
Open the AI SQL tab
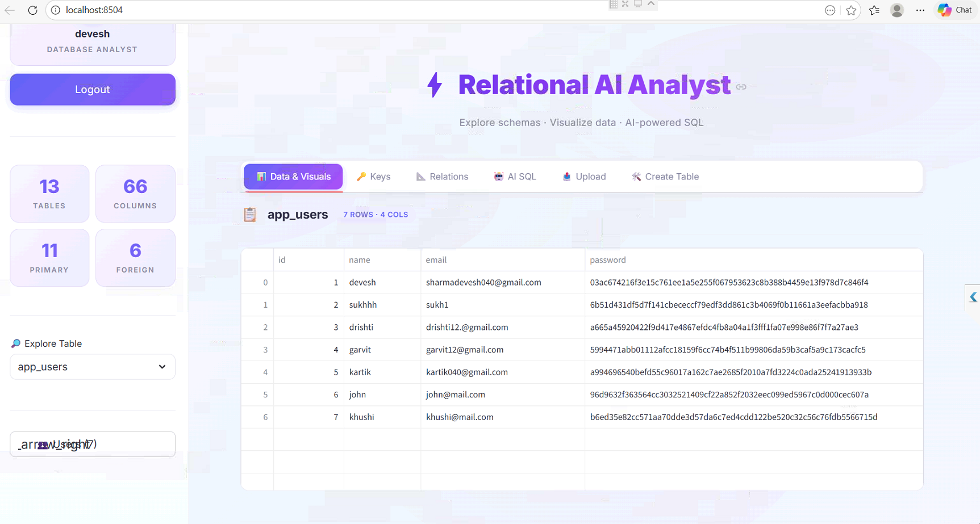tap(515, 177)
